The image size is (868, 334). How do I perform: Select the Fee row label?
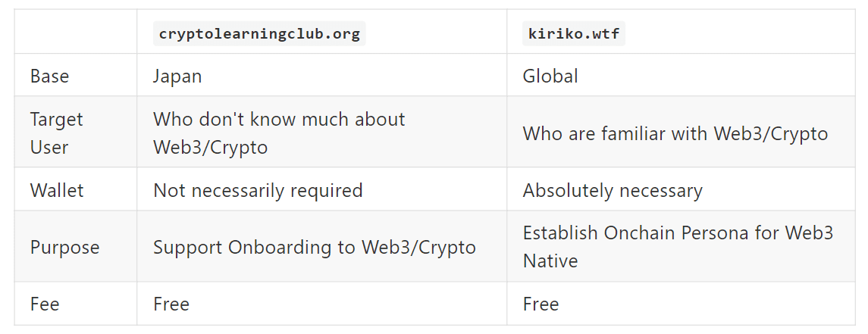(45, 304)
